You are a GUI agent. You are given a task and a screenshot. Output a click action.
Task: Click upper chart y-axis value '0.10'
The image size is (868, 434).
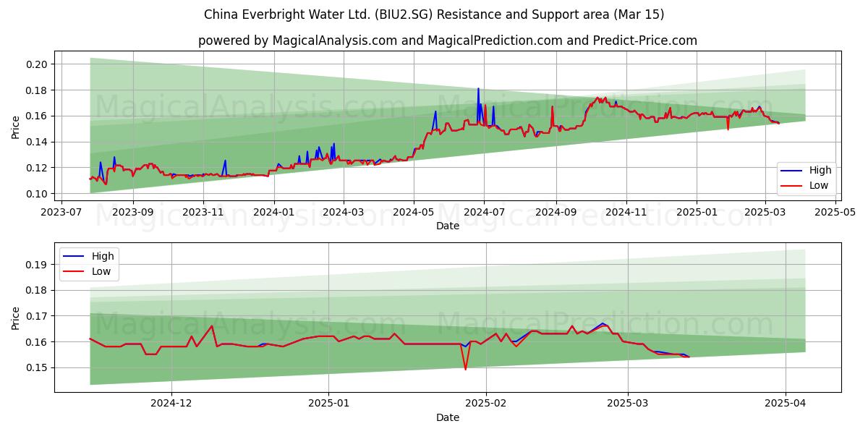38,194
